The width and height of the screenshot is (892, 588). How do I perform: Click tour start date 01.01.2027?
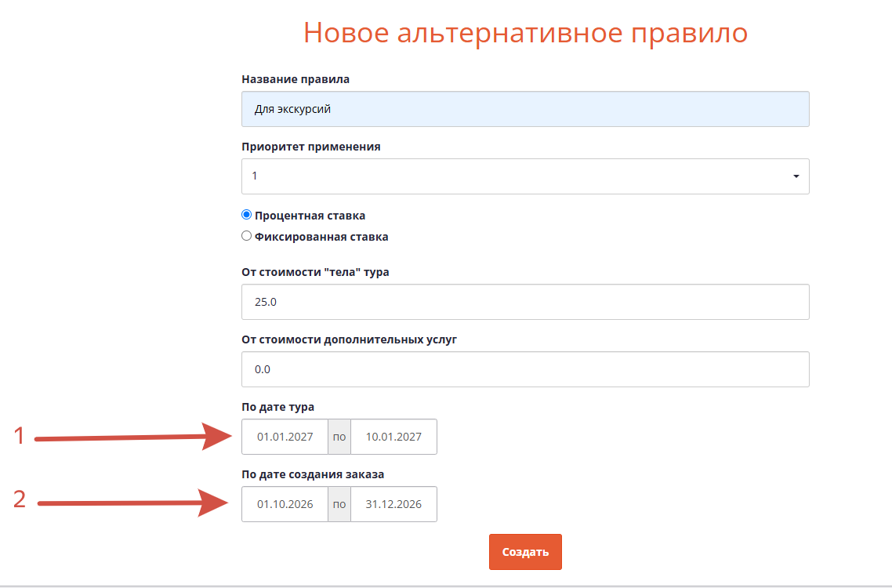pos(285,437)
